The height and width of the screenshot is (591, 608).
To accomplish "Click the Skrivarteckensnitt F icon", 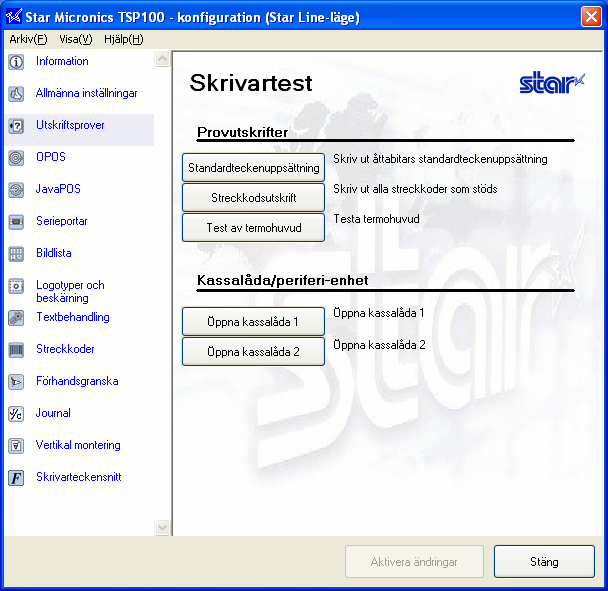I will pos(16,478).
